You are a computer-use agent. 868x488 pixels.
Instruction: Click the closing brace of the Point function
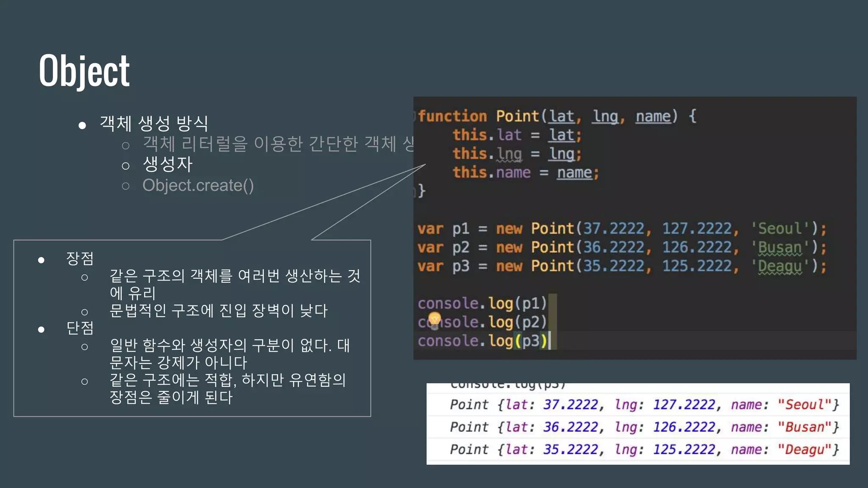click(421, 191)
